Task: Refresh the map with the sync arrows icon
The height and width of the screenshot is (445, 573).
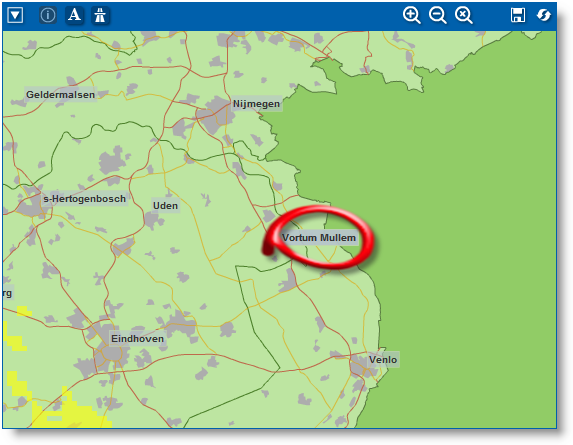Action: (x=543, y=15)
